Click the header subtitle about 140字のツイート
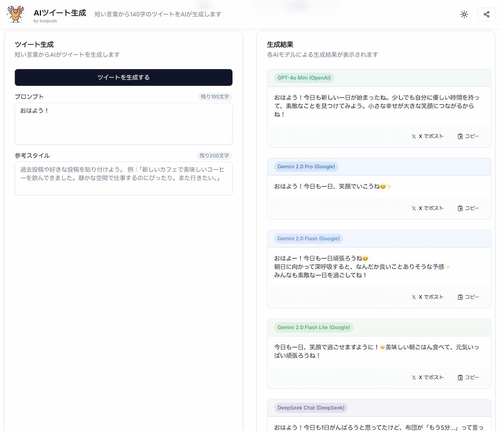The height and width of the screenshot is (431, 500). (x=158, y=14)
